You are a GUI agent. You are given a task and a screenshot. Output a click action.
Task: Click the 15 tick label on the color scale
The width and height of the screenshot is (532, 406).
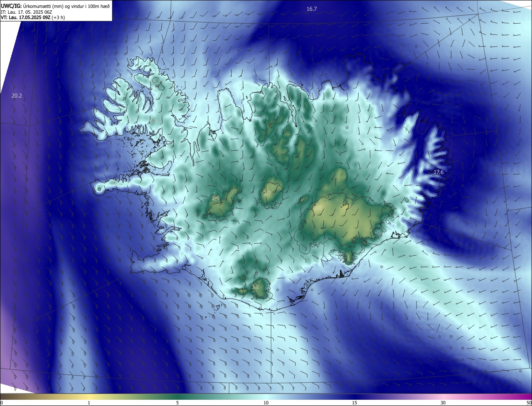[355, 403]
